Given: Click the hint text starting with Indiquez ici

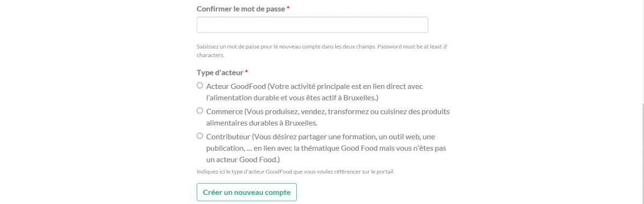Looking at the screenshot, I should pos(299,172).
